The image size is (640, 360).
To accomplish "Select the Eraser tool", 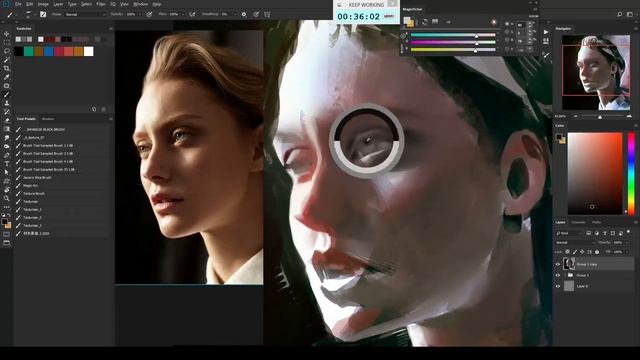I will coord(7,120).
